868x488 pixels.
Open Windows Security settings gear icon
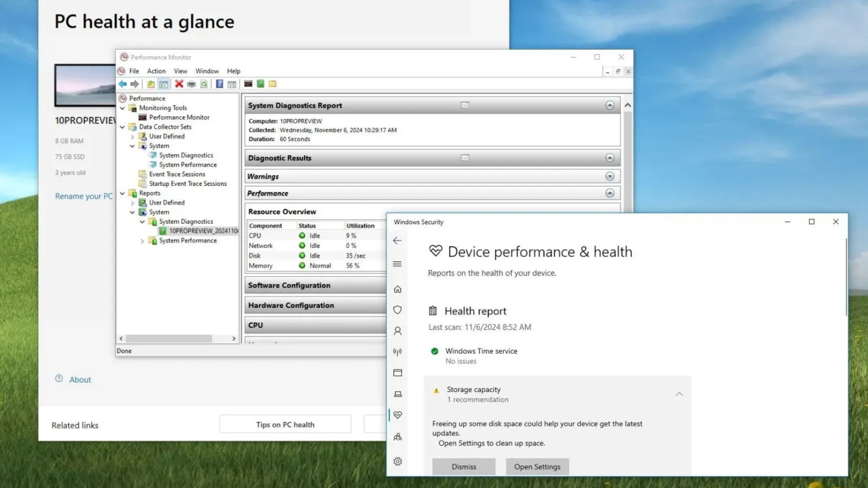point(397,461)
